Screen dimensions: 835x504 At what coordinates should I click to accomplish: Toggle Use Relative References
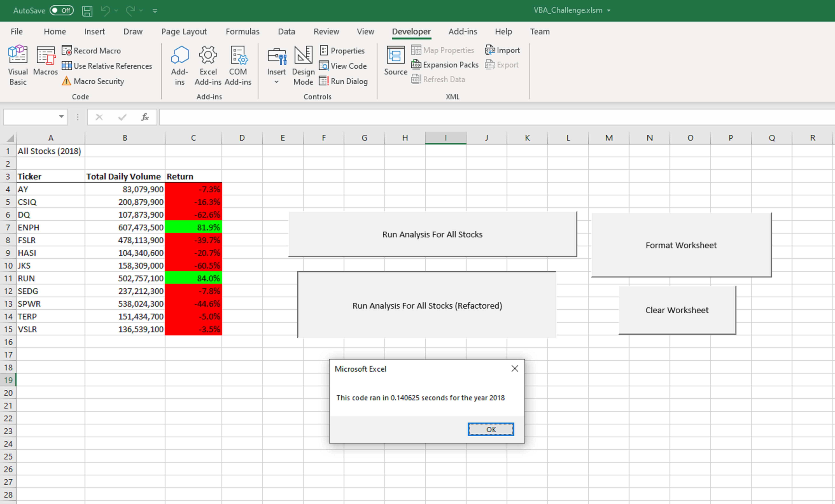click(x=107, y=66)
